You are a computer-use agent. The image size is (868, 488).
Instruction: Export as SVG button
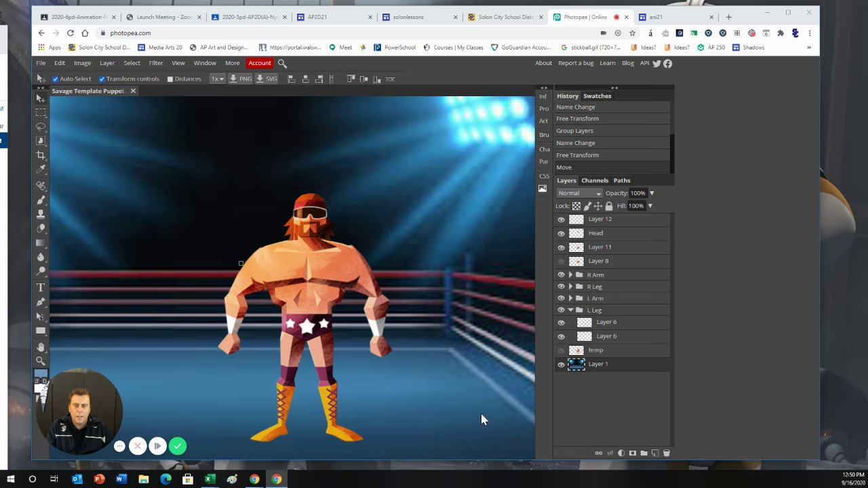coord(267,79)
